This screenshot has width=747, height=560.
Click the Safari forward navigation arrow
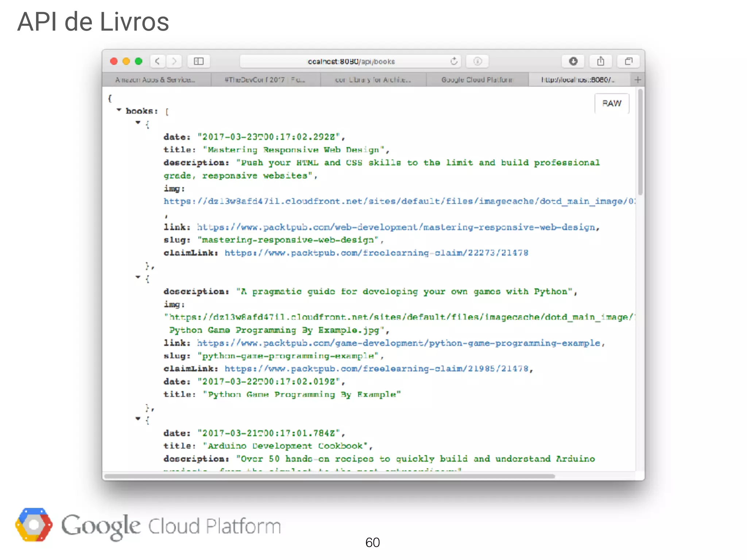tap(174, 61)
